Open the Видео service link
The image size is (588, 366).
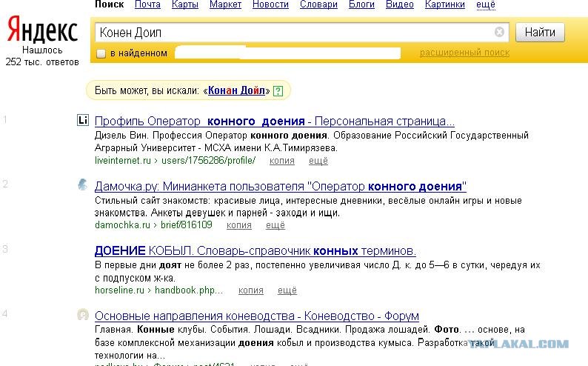[x=399, y=4]
